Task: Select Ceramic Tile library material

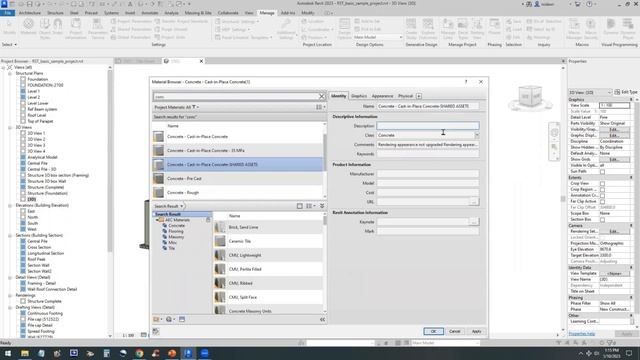Action: point(269,241)
